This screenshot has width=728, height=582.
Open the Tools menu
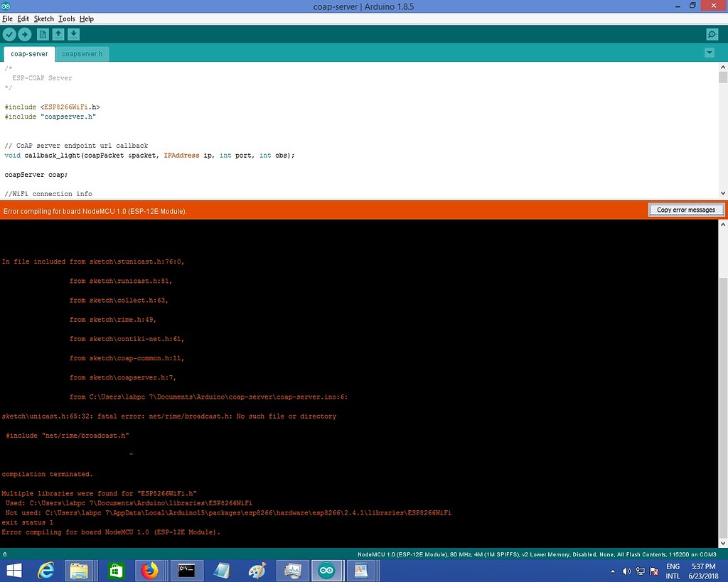[x=66, y=18]
